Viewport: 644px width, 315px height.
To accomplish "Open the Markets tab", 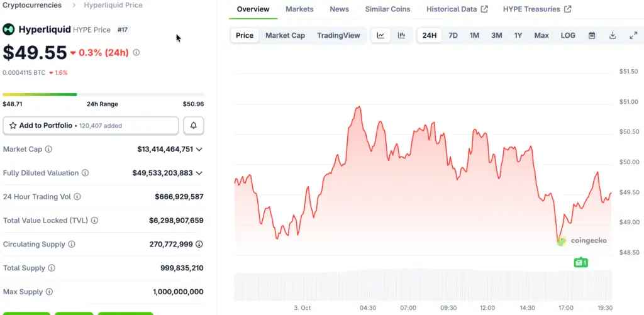I will click(299, 9).
